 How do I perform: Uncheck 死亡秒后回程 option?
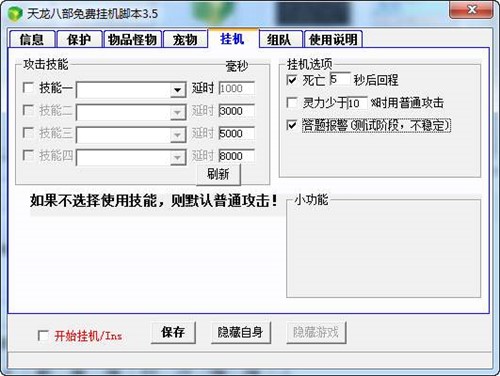[292, 80]
